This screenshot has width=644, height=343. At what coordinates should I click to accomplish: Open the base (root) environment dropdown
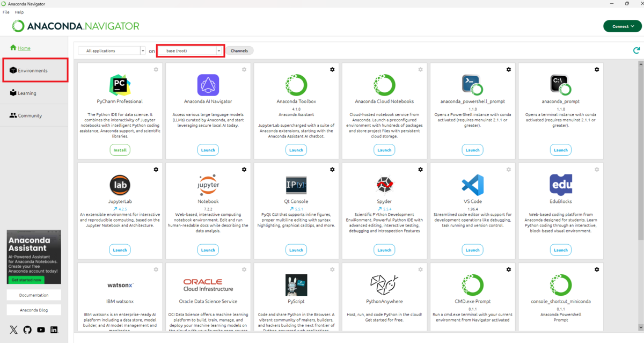point(190,50)
